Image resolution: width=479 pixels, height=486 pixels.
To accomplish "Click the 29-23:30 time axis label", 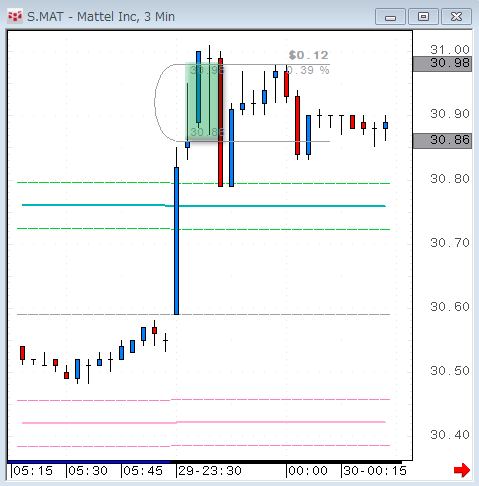I will [210, 471].
